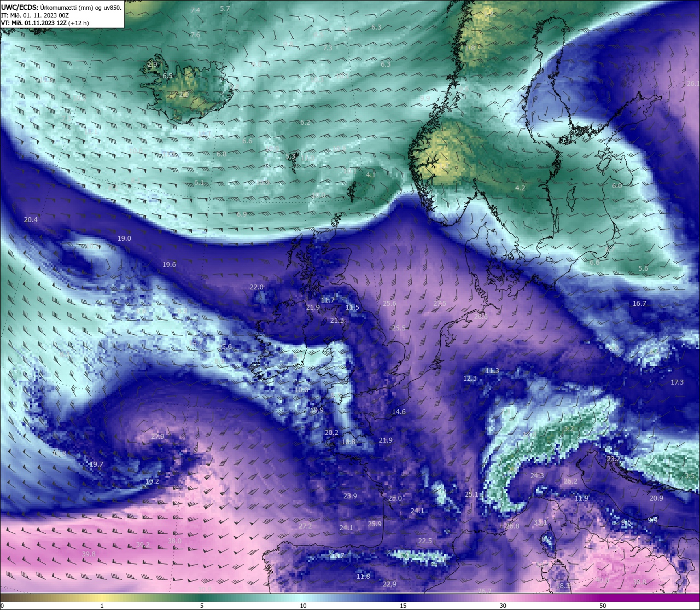Click the 20.2 value label
700x610 pixels.
[331, 433]
